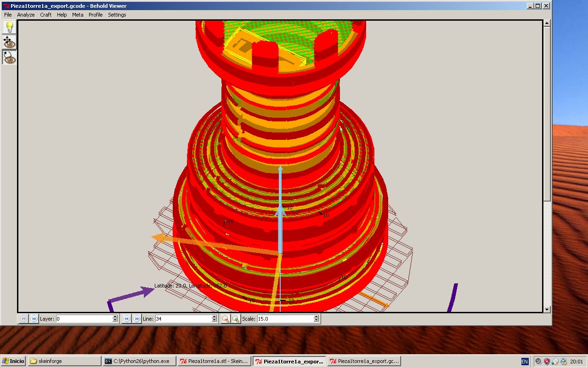The width and height of the screenshot is (588, 368).
Task: Open the Profile menu
Action: pyautogui.click(x=96, y=15)
